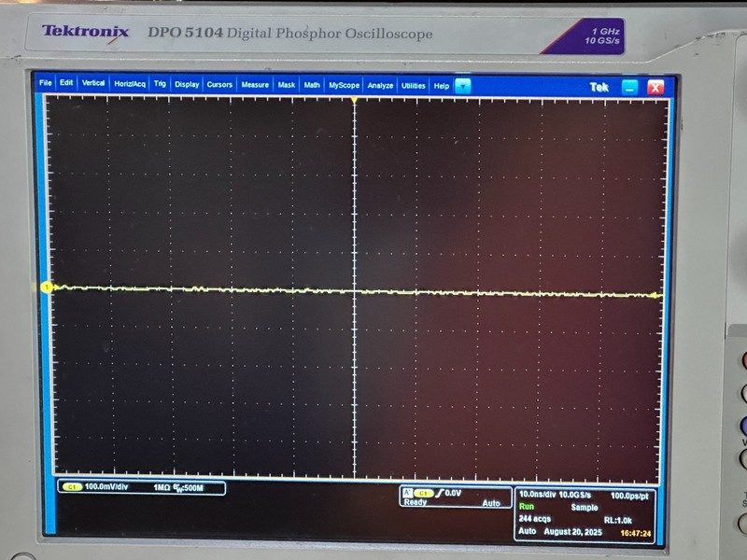Click the yellow channel 1 waveform trace
Viewport: 747px width, 560px height.
click(x=354, y=290)
